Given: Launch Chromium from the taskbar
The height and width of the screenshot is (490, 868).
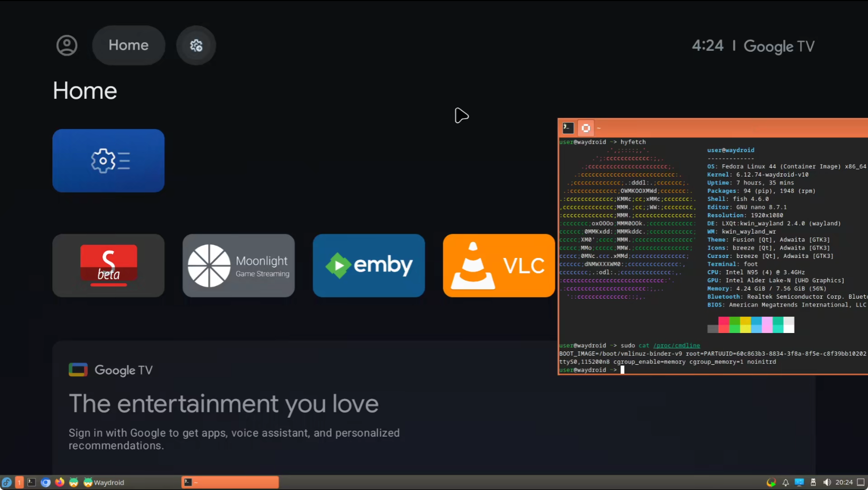Looking at the screenshot, I should click(x=46, y=482).
